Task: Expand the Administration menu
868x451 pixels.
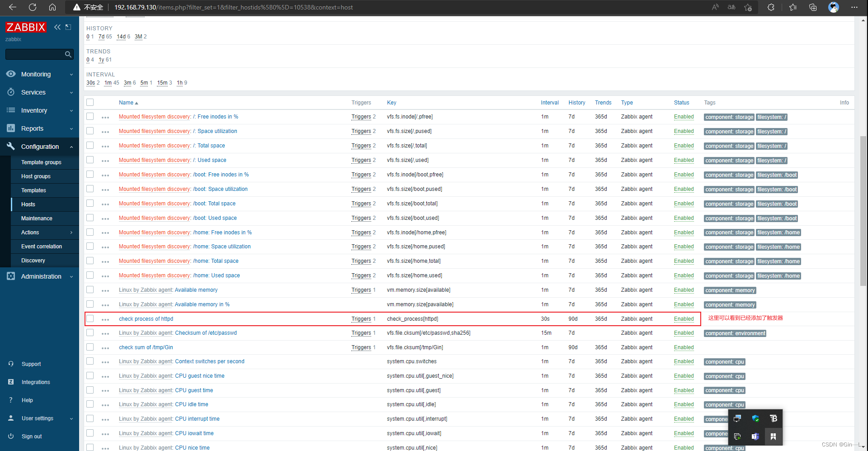Action: coord(71,277)
